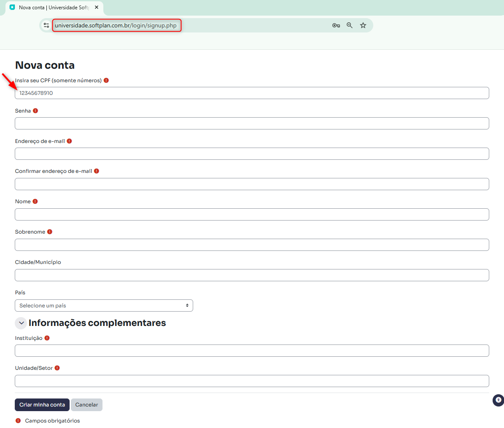Click the Unidade/Setor input field
The height and width of the screenshot is (428, 504).
[252, 381]
